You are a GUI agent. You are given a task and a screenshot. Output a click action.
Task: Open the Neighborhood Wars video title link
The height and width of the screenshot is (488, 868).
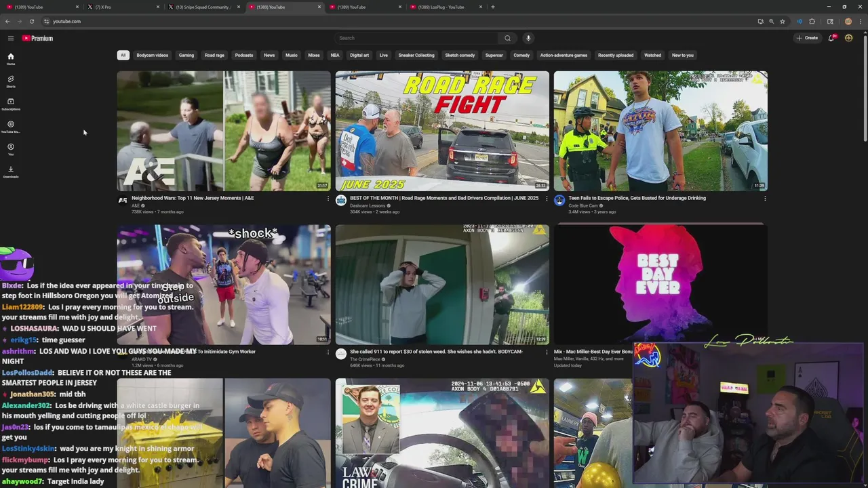[x=193, y=198]
